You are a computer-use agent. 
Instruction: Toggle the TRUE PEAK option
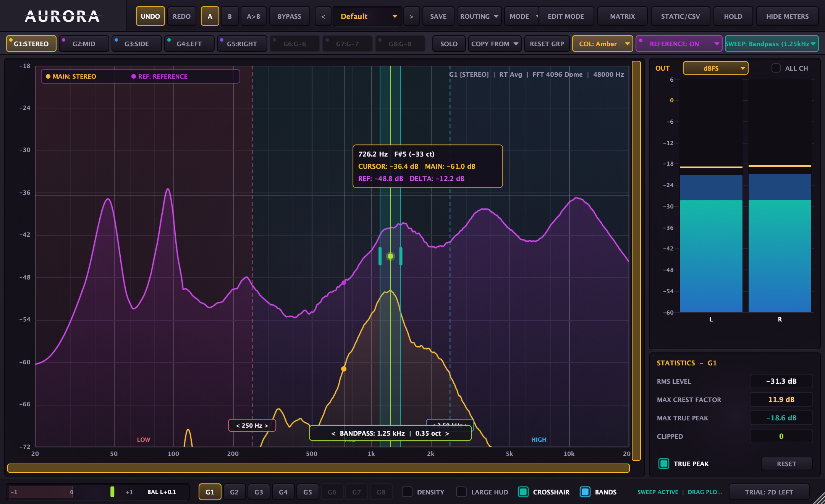664,464
